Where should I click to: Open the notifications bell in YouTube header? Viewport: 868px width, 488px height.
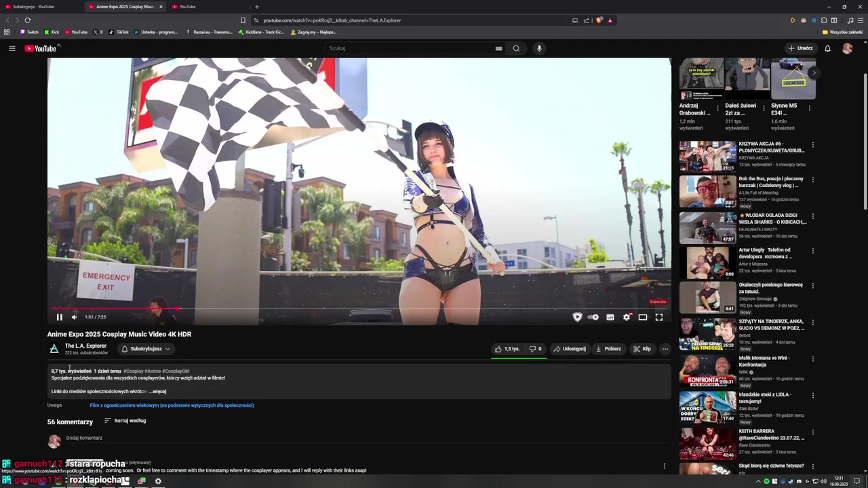[827, 48]
